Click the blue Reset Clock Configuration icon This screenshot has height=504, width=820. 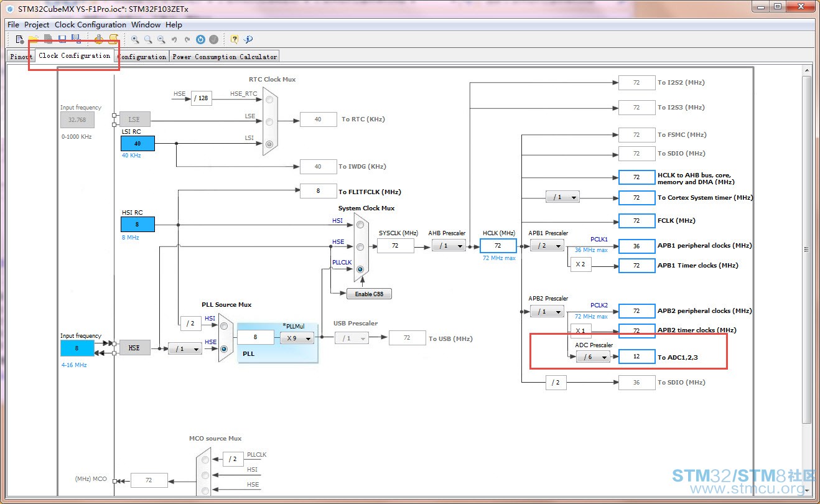point(200,39)
